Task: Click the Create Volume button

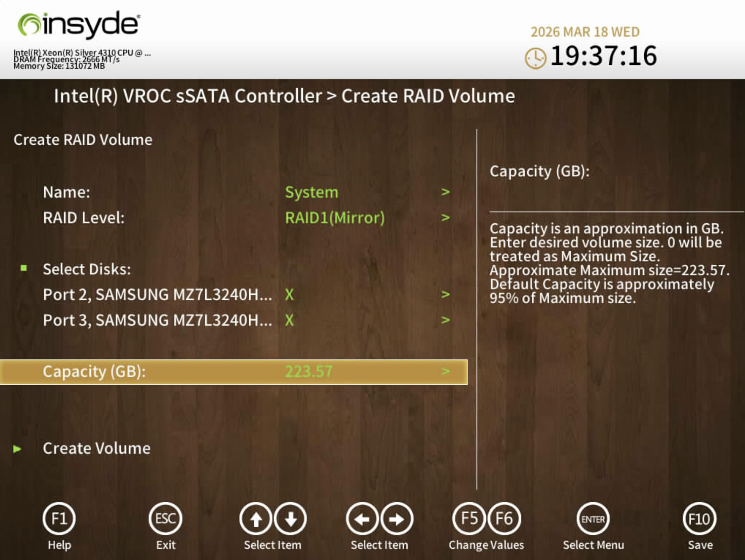Action: point(96,448)
